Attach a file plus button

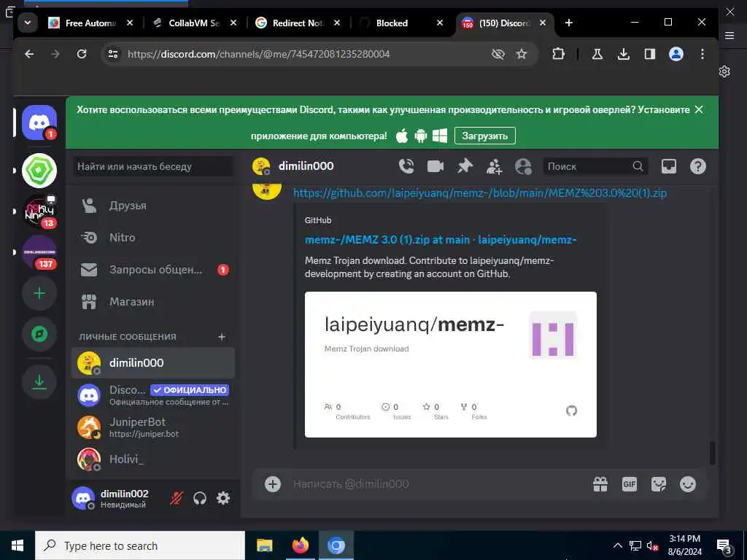pos(273,484)
